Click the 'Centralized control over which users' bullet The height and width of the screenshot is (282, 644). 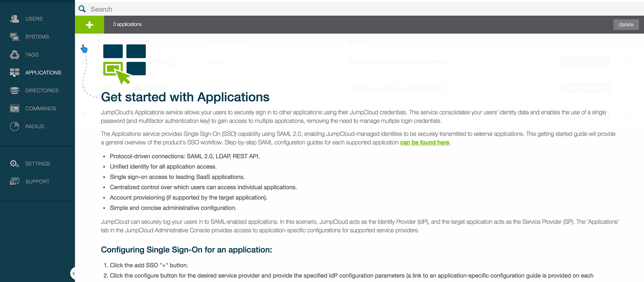pyautogui.click(x=203, y=187)
